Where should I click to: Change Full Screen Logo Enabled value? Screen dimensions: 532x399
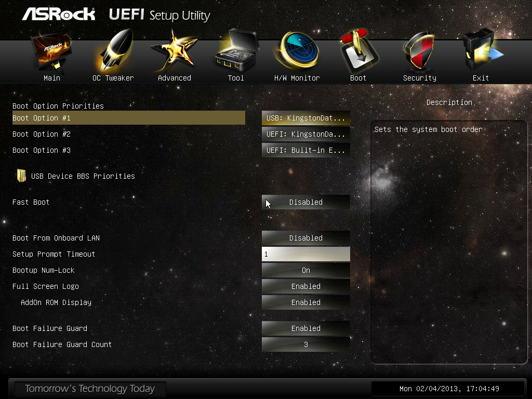point(305,286)
